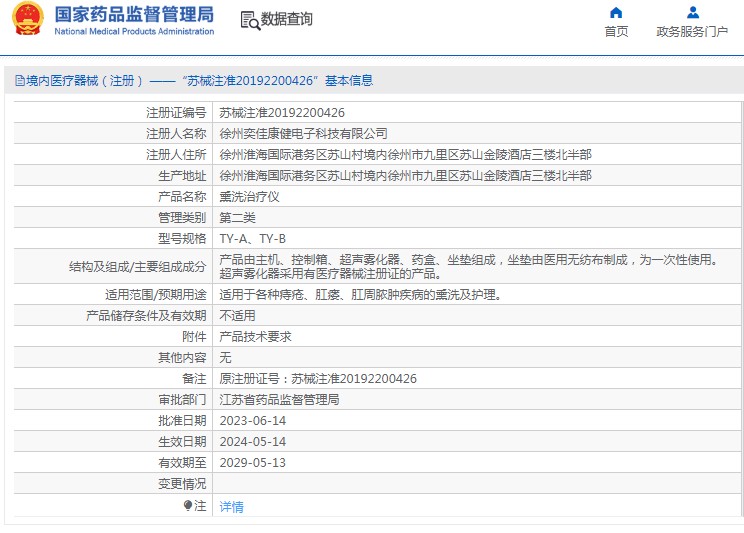Open the 详情 link
744x533 pixels.
(x=231, y=506)
